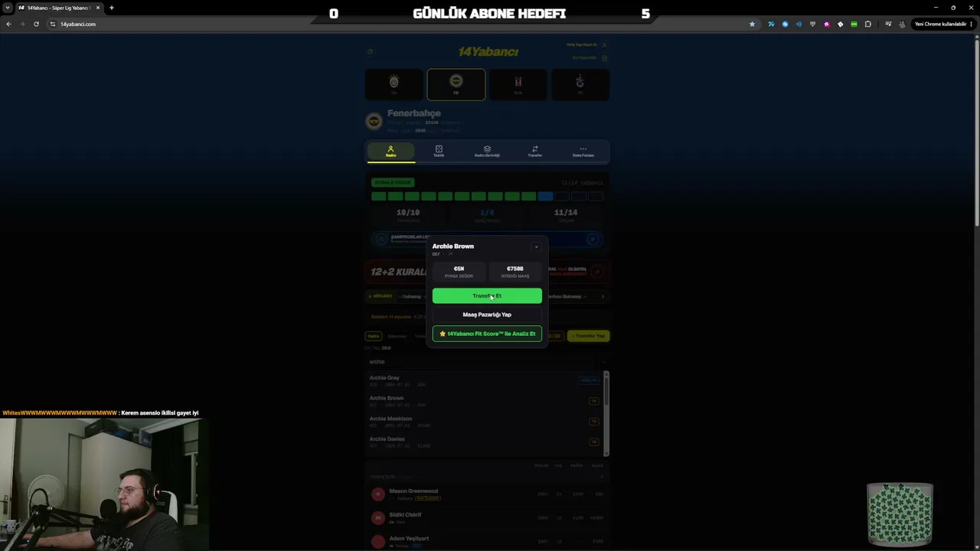Reload the page in Chrome

pos(36,24)
